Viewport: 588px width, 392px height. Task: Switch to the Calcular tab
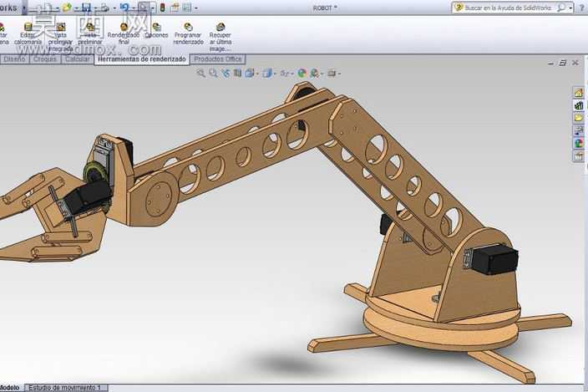(77, 59)
